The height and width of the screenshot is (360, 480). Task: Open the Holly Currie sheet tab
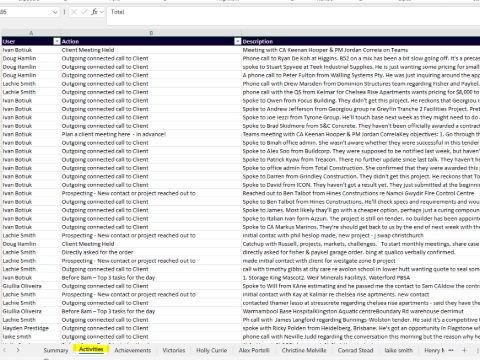[x=212, y=350]
